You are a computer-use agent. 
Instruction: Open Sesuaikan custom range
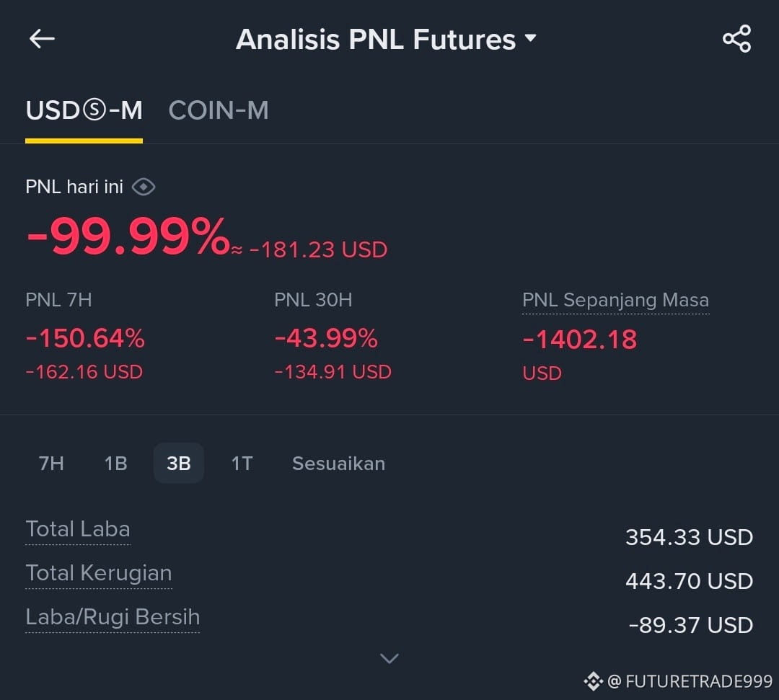pos(339,464)
